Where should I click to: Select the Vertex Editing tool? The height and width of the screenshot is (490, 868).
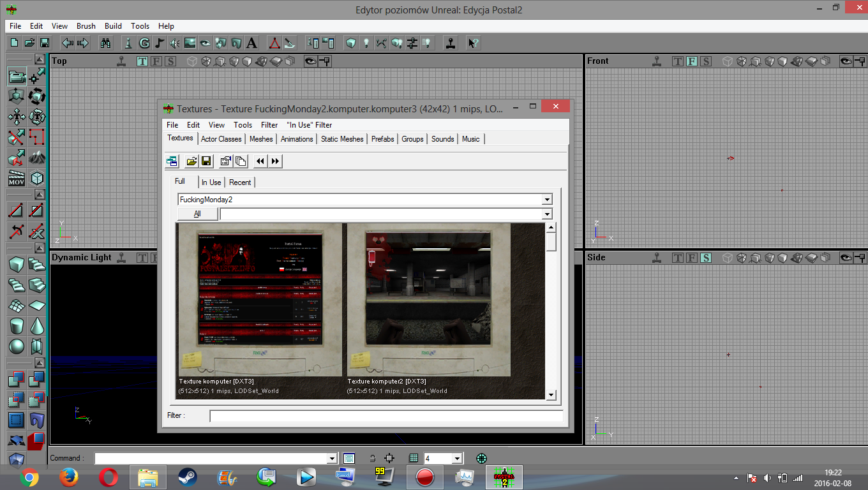click(x=37, y=77)
